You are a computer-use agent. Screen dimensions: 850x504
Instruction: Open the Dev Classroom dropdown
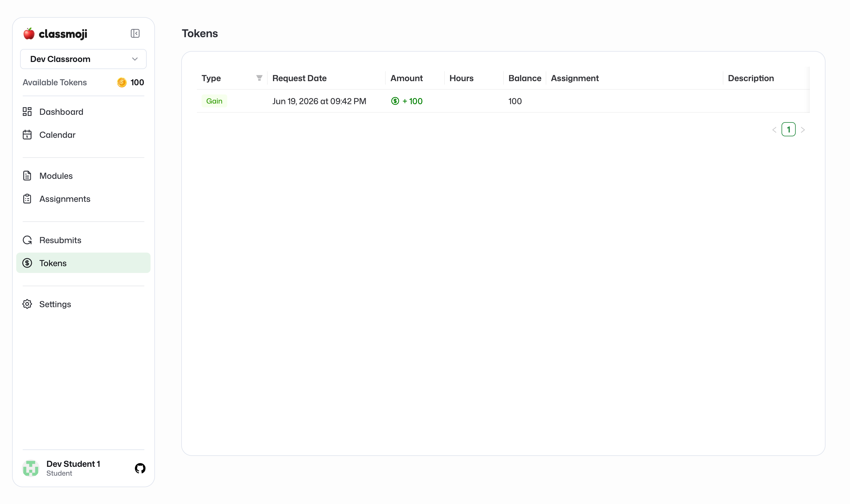(x=83, y=59)
